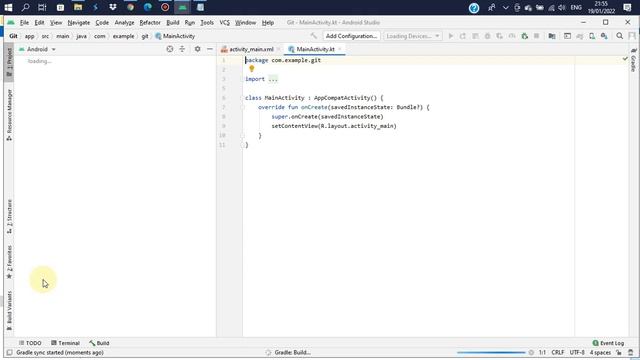
Task: Toggle the Favorites sidebar button
Action: pos(9,262)
